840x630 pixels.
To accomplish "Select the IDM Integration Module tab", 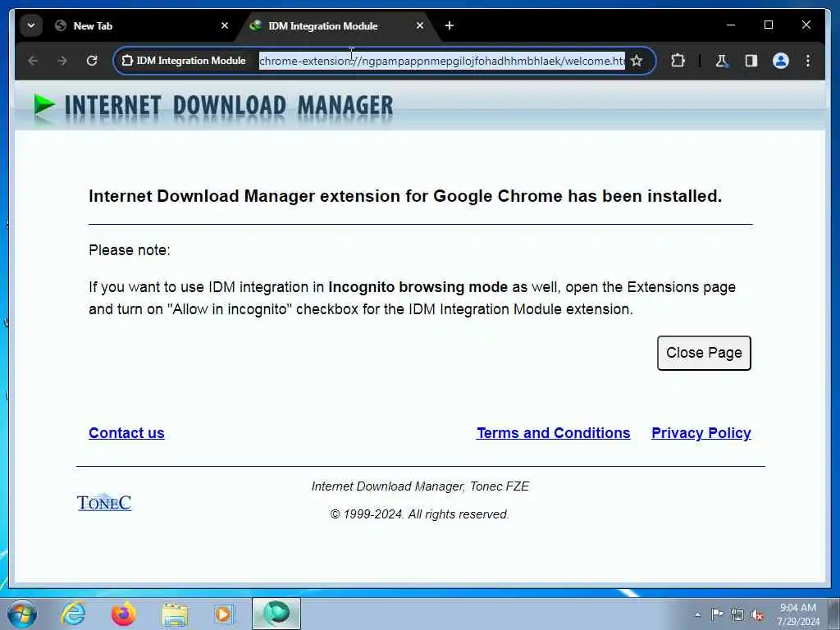I will coord(337,25).
